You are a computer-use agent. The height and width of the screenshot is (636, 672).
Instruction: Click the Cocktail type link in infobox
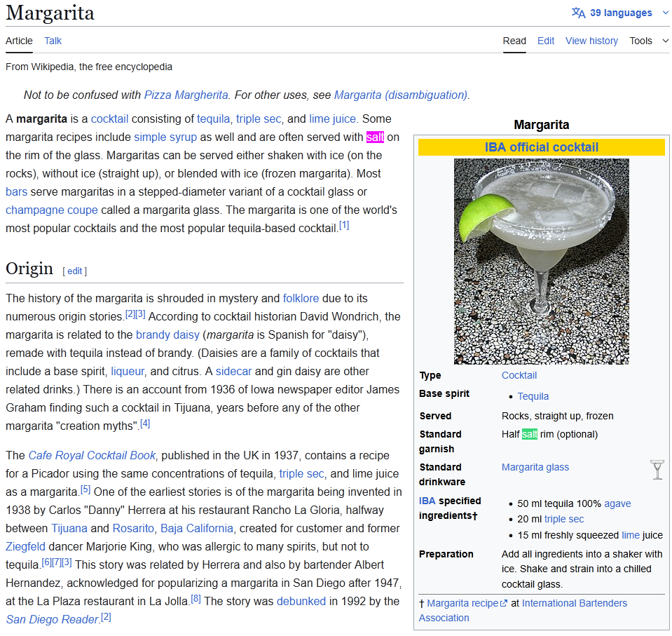[x=519, y=375]
